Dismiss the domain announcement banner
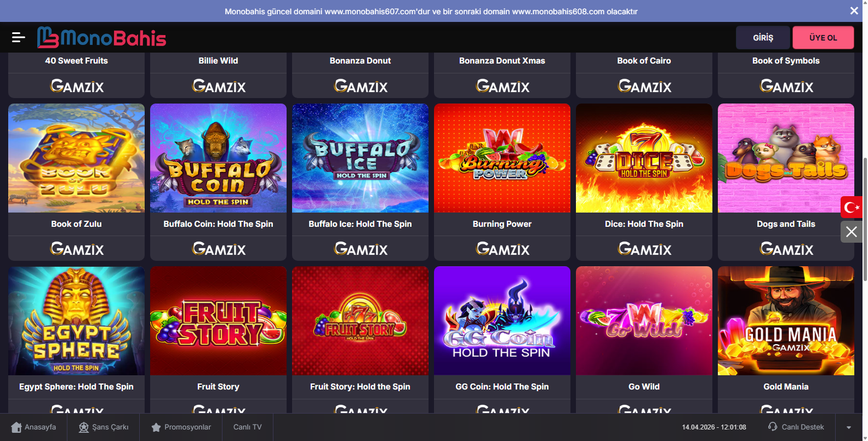 point(854,11)
